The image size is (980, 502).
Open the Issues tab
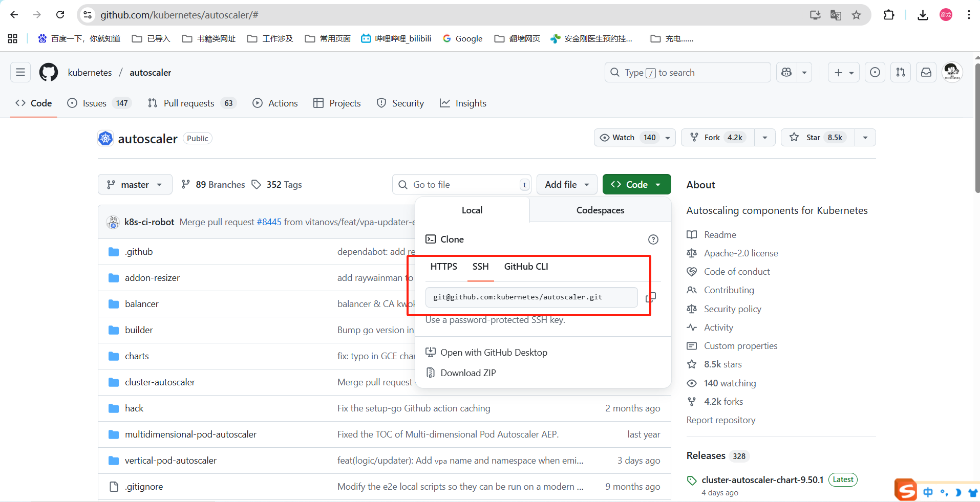pos(99,103)
